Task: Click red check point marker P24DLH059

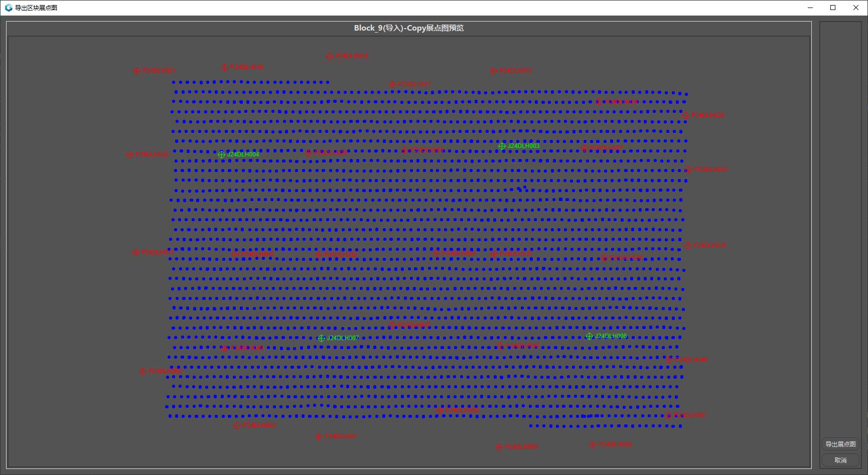Action: point(499,447)
